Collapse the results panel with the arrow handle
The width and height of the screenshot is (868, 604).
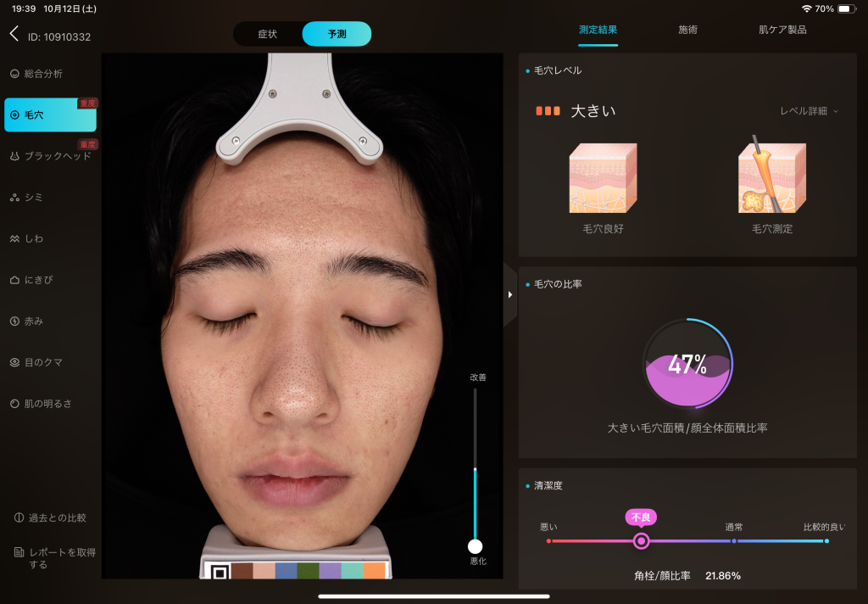(510, 294)
